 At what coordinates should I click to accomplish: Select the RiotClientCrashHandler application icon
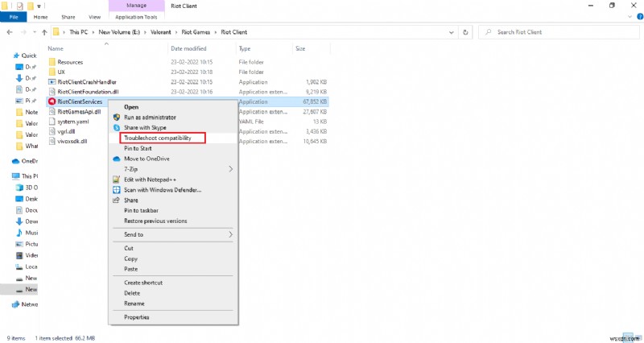point(52,82)
